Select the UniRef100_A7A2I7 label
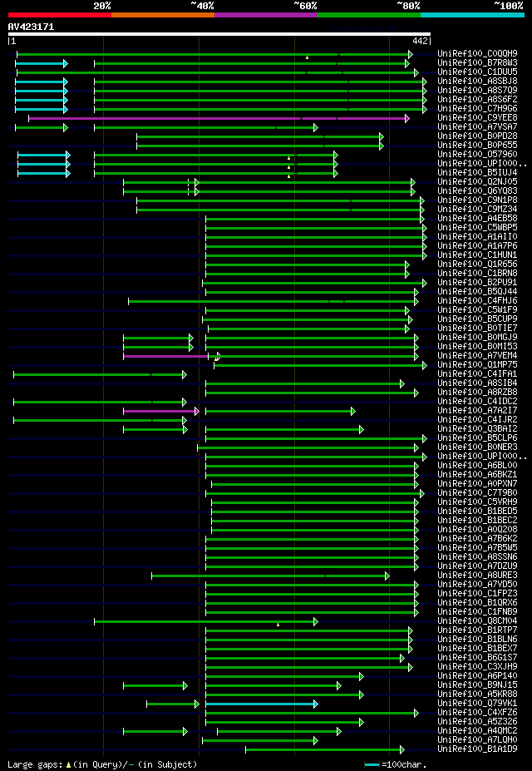532x771 pixels. [477, 412]
